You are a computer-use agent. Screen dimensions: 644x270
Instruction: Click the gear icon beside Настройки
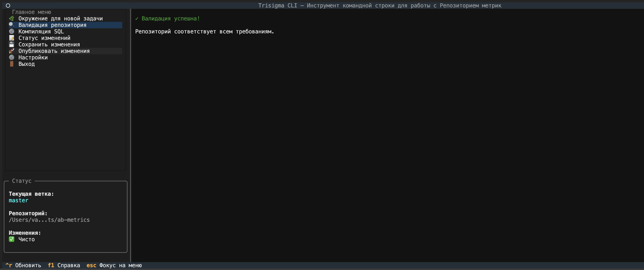[12, 58]
